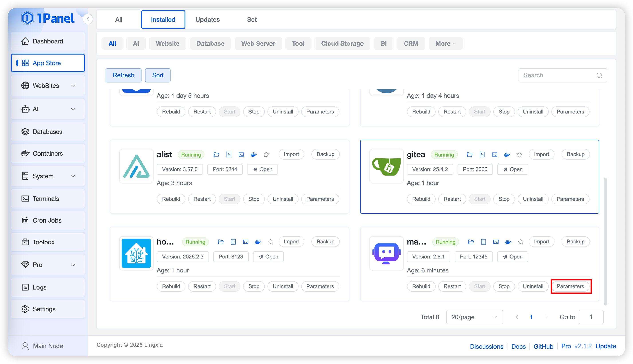The width and height of the screenshot is (633, 364).
Task: Click search magnifier icon in search box
Action: point(599,75)
